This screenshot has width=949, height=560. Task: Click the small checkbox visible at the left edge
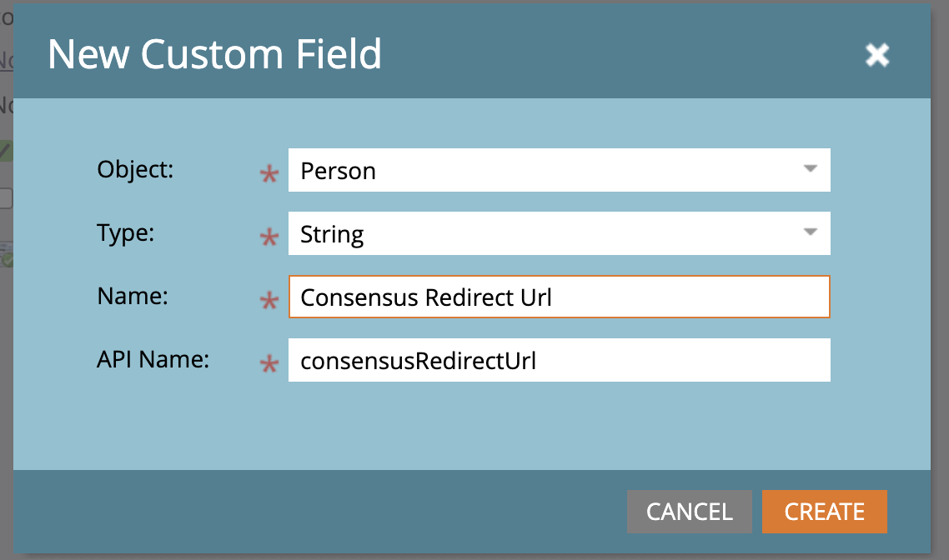pos(4,197)
